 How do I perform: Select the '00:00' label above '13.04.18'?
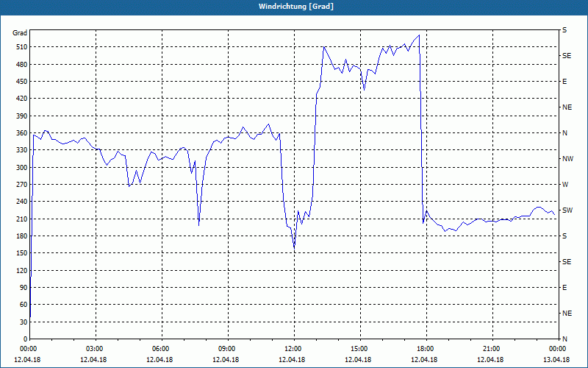[556, 348]
